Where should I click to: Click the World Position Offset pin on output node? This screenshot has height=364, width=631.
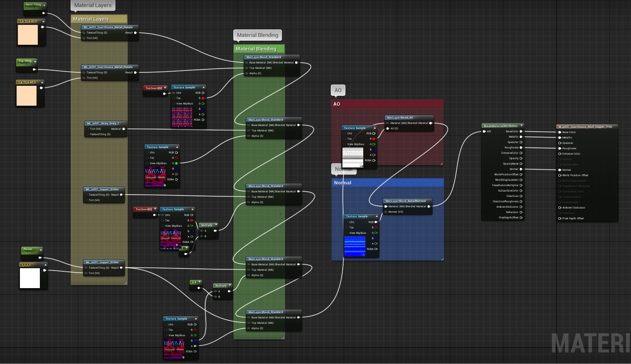tap(560, 175)
